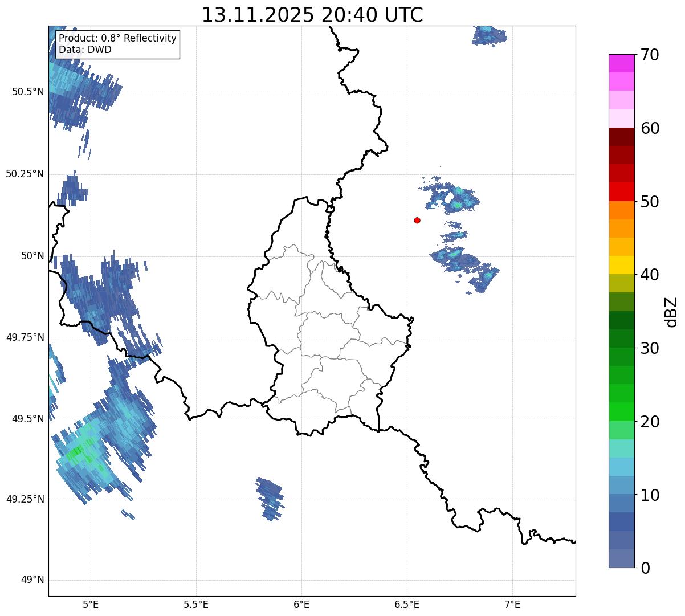The height and width of the screenshot is (616, 685).
Task: Click the 'Product: 0.8° Reflectivity' label
Action: tap(118, 38)
